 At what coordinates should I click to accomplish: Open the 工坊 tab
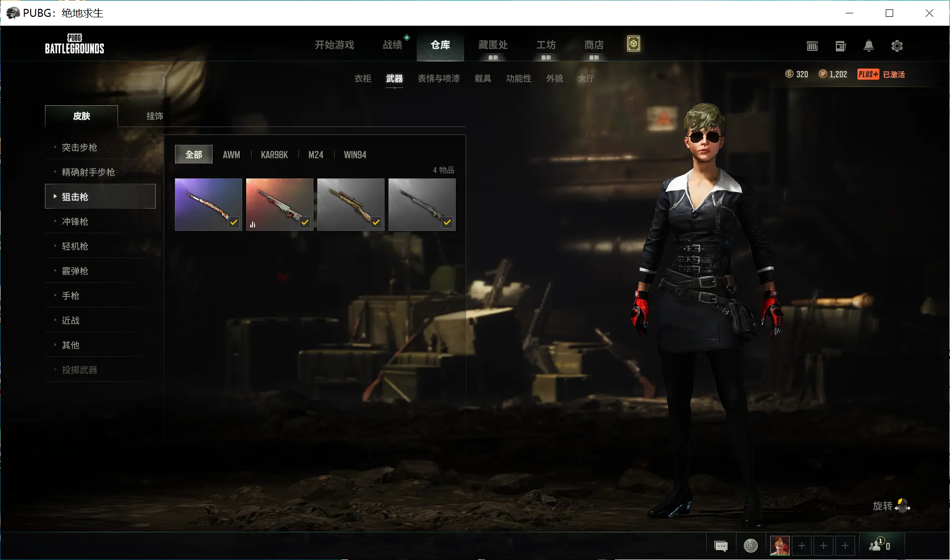(x=546, y=45)
